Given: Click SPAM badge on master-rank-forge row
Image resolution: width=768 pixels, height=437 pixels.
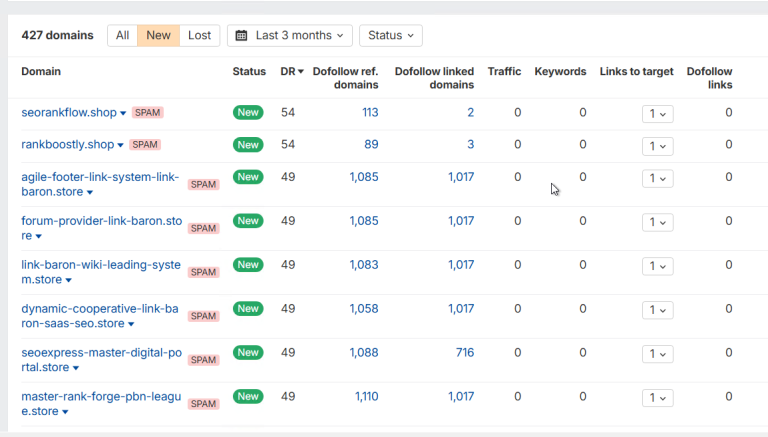Looking at the screenshot, I should [203, 404].
